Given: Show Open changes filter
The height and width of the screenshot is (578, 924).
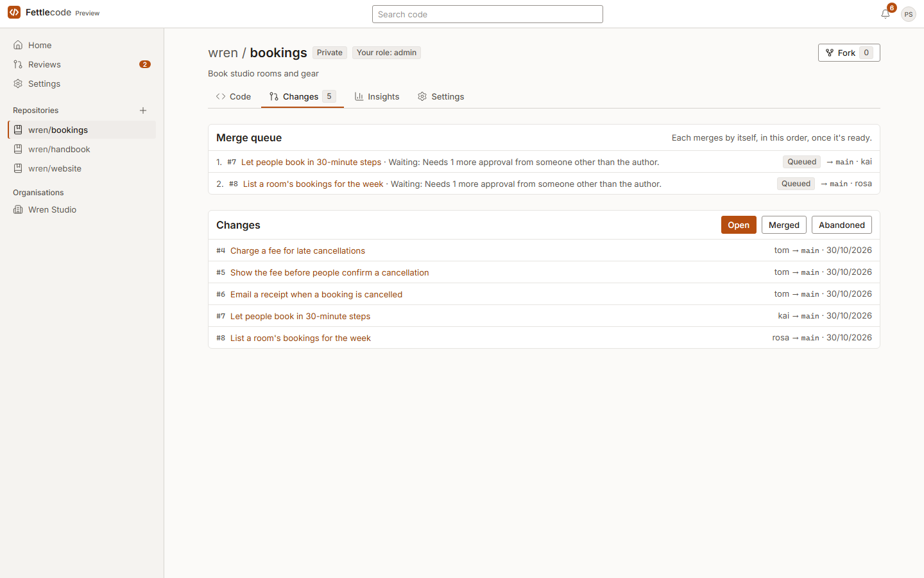Looking at the screenshot, I should tap(739, 225).
